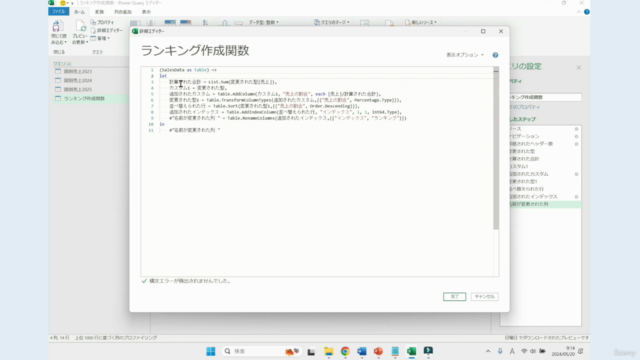Viewport: 640px width, 360px height.
Task: Open gear settings for 昇格されたヘッダー数 step
Action: click(576, 144)
